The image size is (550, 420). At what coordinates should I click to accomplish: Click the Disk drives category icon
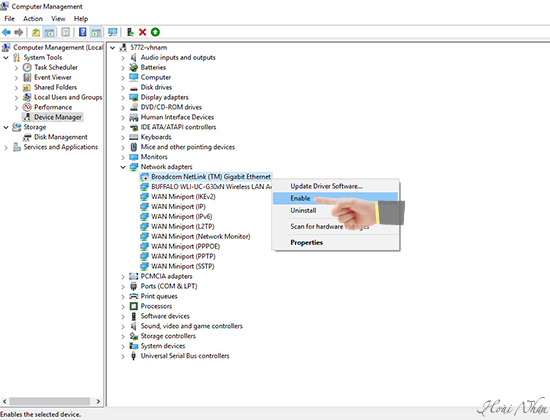pos(133,87)
